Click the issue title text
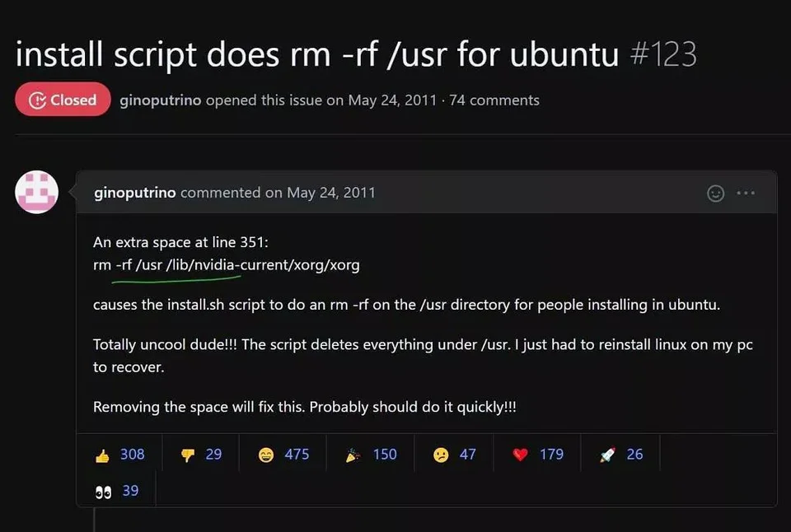This screenshot has width=791, height=532. [316, 54]
